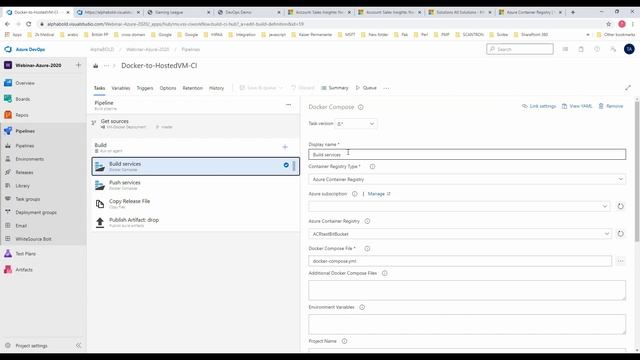Show info for Environment Variables
The height and width of the screenshot is (360, 640).
[362, 307]
